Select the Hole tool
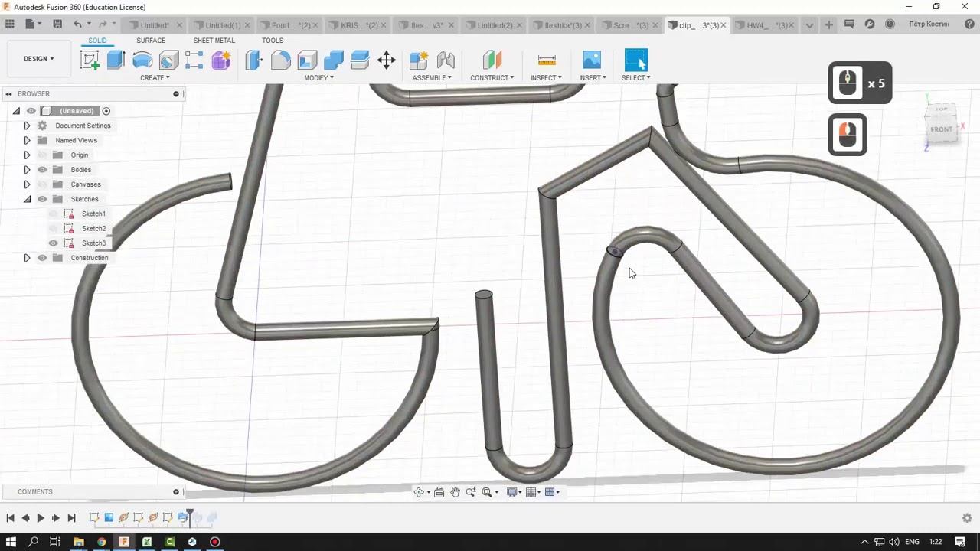This screenshot has height=551, width=980. [x=168, y=60]
